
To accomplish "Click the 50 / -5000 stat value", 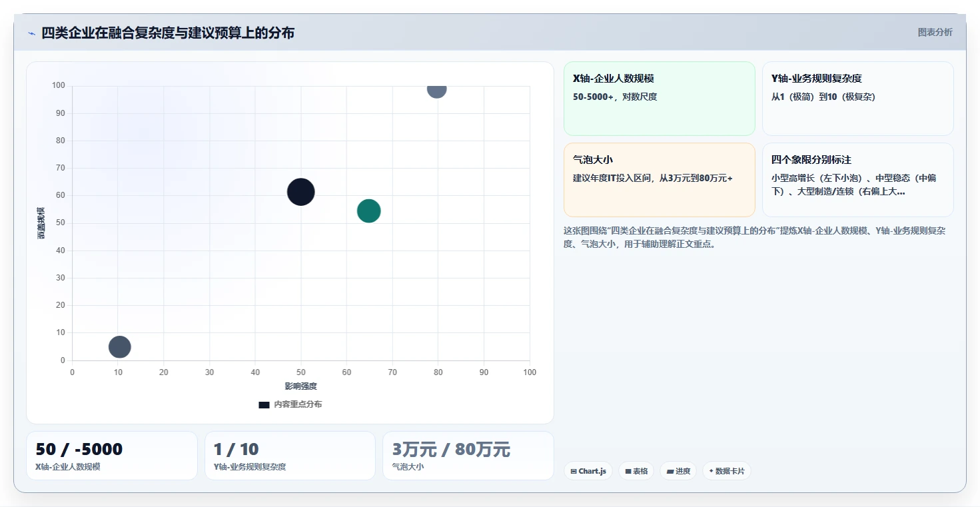I will point(79,449).
